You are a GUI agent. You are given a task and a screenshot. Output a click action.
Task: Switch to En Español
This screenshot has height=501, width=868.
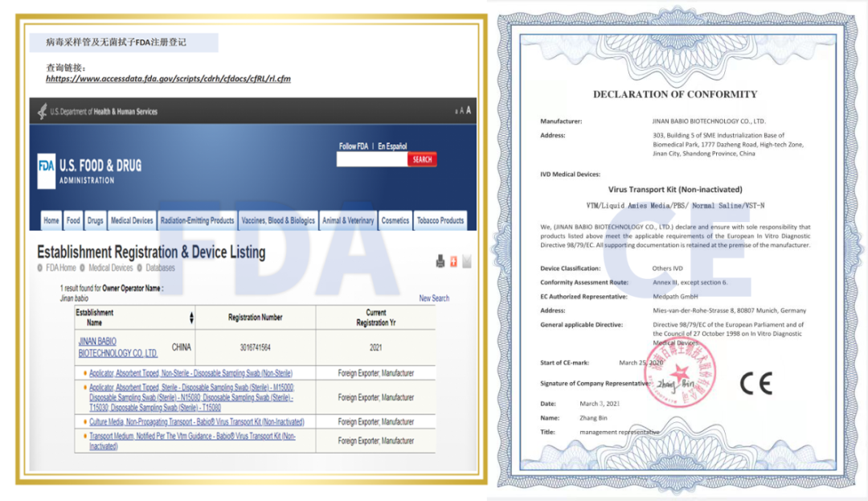(x=392, y=146)
